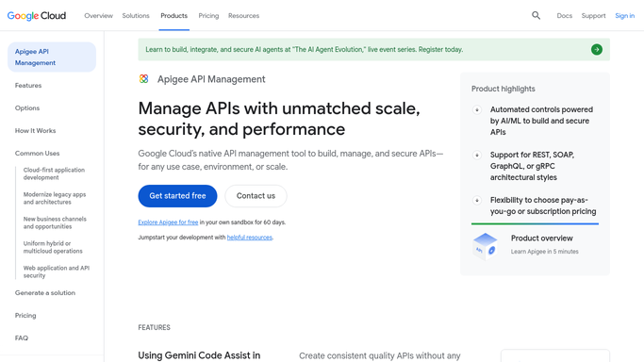
Task: Jump to Pricing in sidebar
Action: (x=25, y=315)
